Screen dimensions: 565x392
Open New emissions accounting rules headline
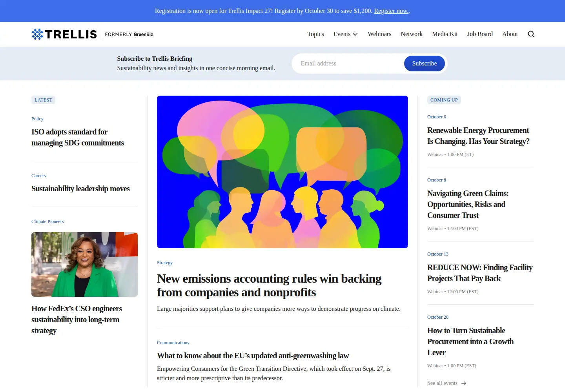[269, 285]
